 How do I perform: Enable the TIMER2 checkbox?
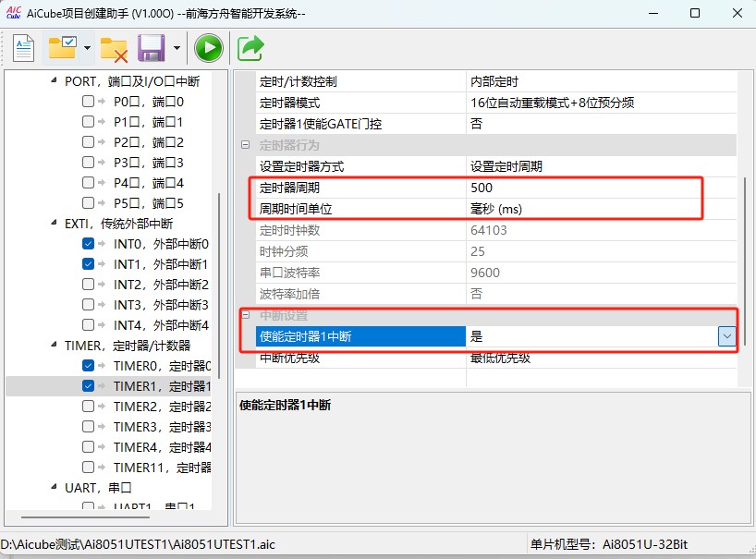tap(88, 407)
